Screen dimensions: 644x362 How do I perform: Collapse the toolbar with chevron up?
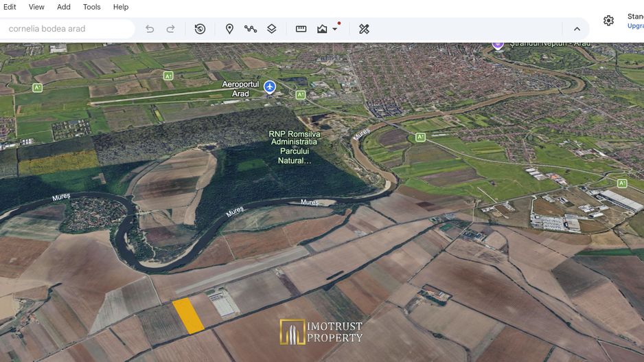point(577,29)
